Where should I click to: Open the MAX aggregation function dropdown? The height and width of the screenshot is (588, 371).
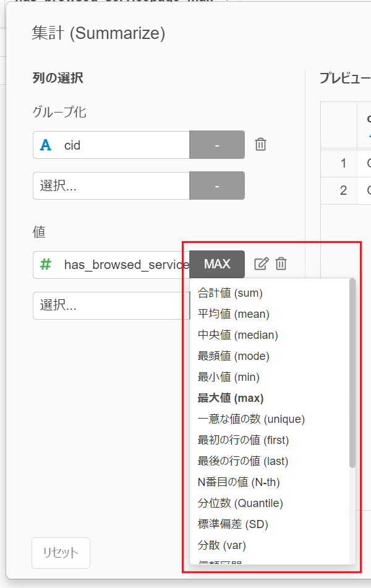pyautogui.click(x=217, y=264)
